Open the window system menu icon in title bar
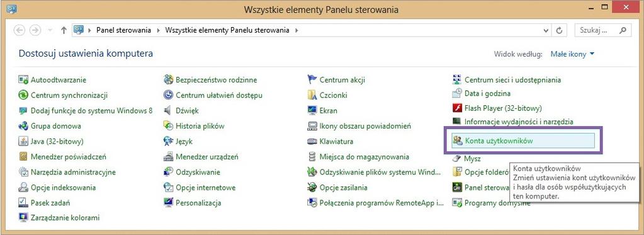Image resolution: width=644 pixels, height=235 pixels. tap(12, 9)
